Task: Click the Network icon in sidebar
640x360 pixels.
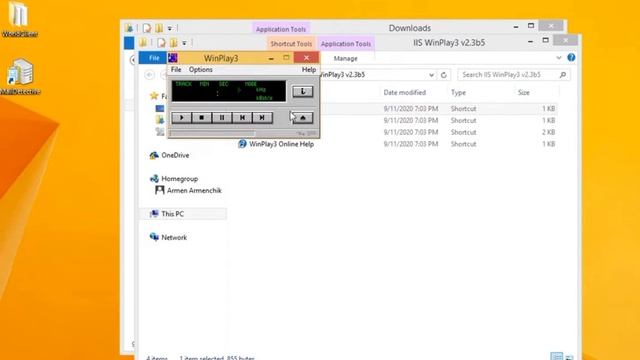Action: click(x=154, y=237)
